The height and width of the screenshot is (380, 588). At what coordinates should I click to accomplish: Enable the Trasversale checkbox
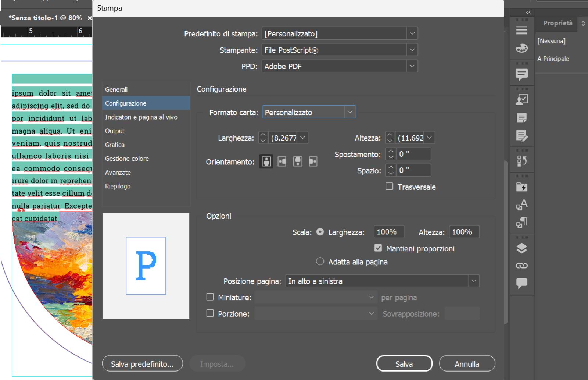[x=390, y=187]
